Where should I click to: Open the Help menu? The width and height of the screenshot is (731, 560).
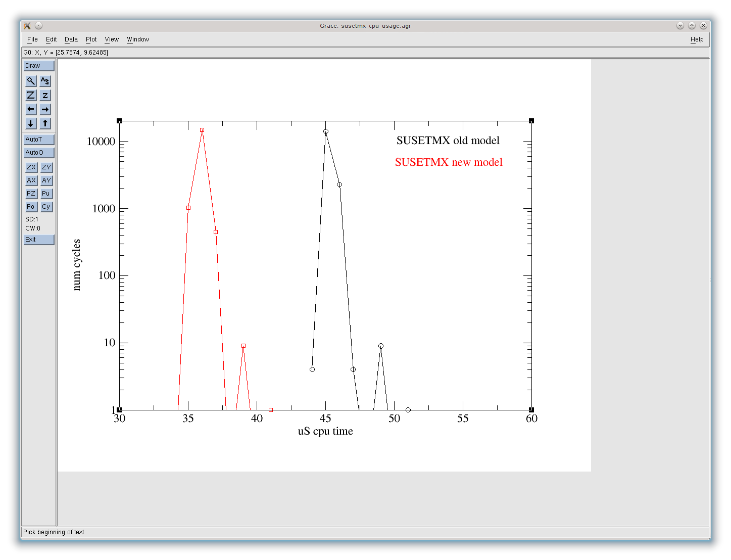[x=697, y=39]
